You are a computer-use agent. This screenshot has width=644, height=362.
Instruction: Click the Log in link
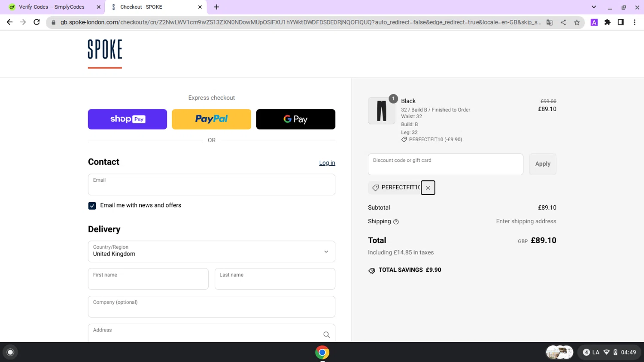click(x=327, y=163)
